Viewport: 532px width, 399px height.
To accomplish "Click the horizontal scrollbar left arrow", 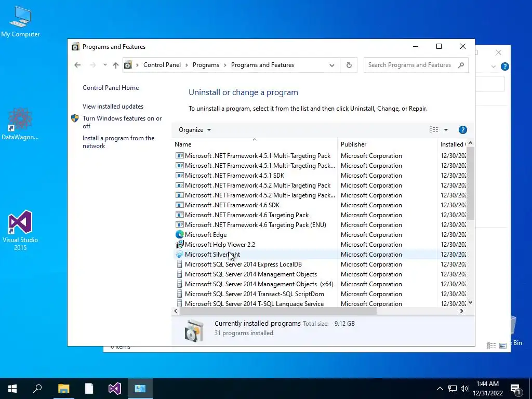I will point(176,311).
